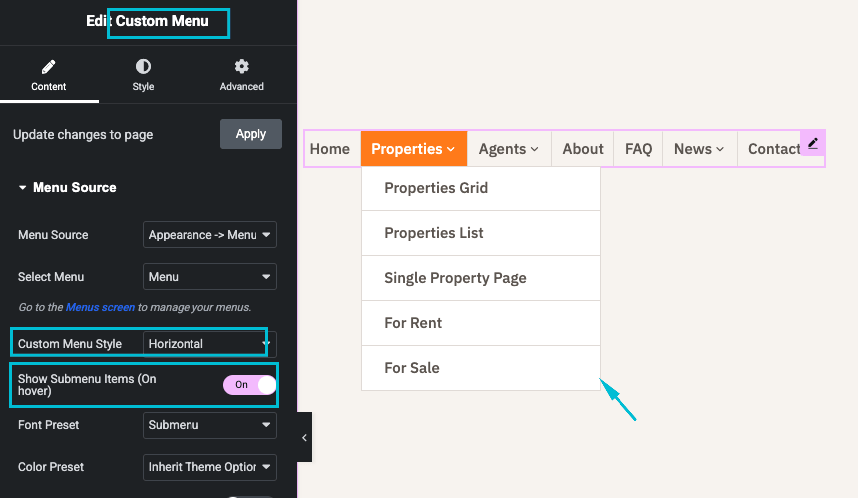Open the Menu Source dropdown
Screen dimensions: 858x498
click(x=209, y=235)
